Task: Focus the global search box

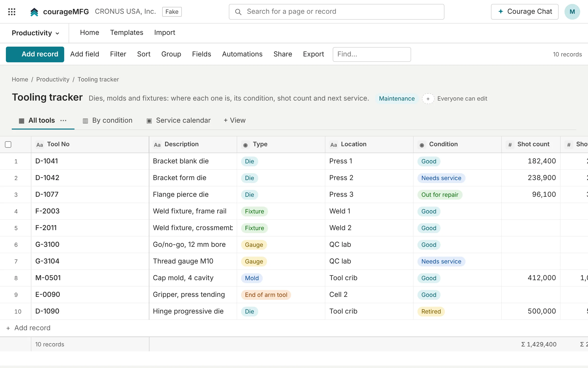Action: tap(336, 12)
